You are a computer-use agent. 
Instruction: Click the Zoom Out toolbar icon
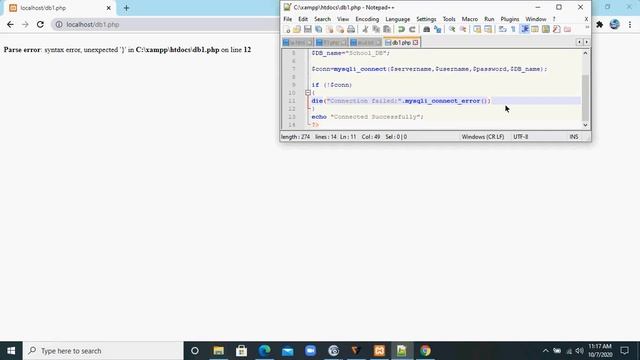coord(463,29)
